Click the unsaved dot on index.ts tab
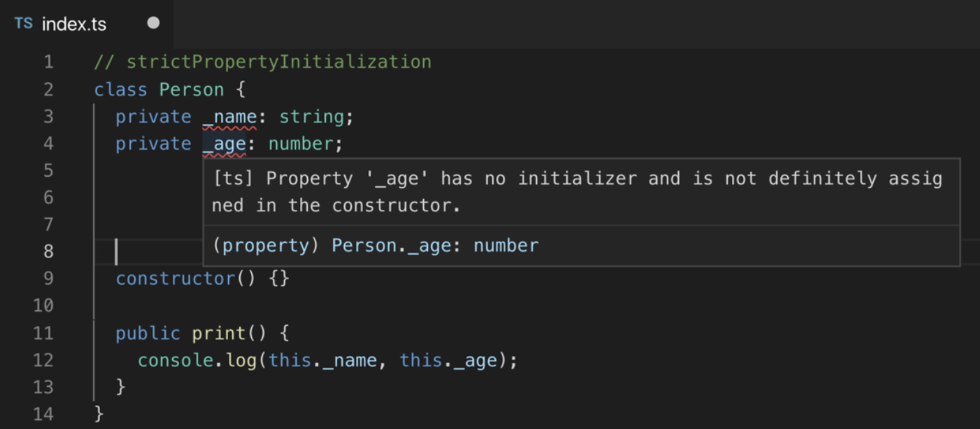The width and height of the screenshot is (980, 429). (153, 23)
